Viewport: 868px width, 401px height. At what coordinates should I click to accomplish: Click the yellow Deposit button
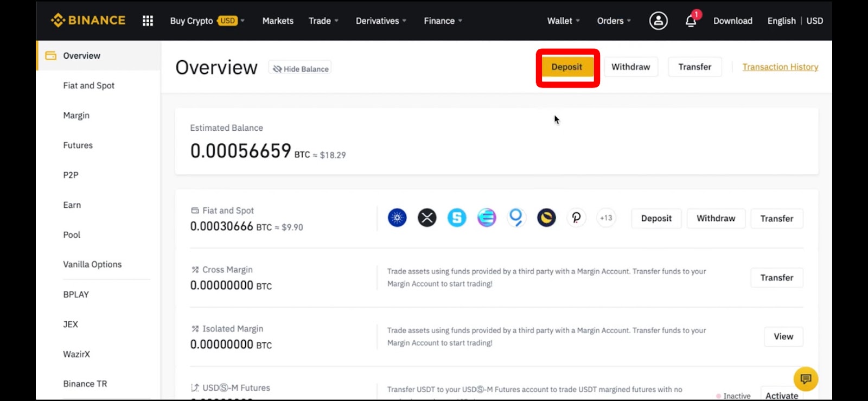pos(567,67)
